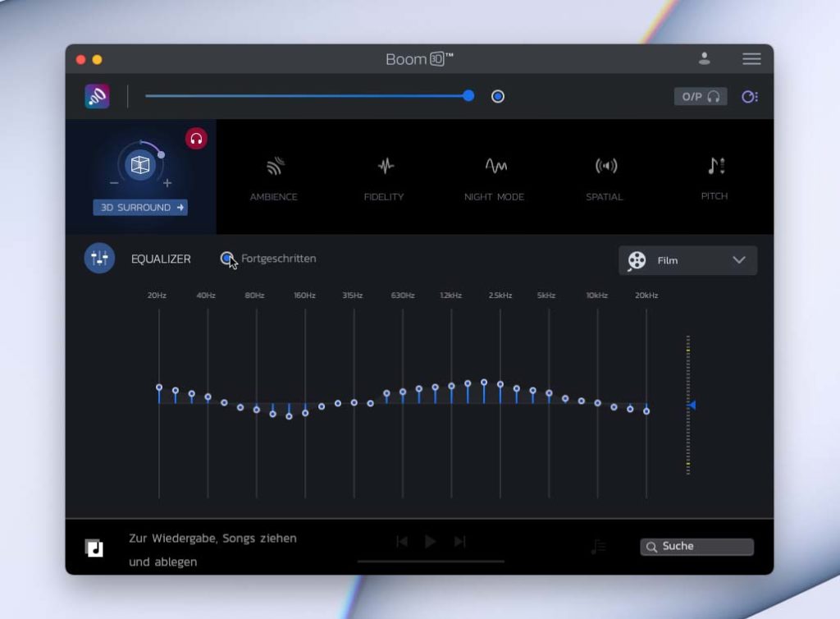Click the Boom 3D app logo
The image size is (840, 619).
coord(96,96)
